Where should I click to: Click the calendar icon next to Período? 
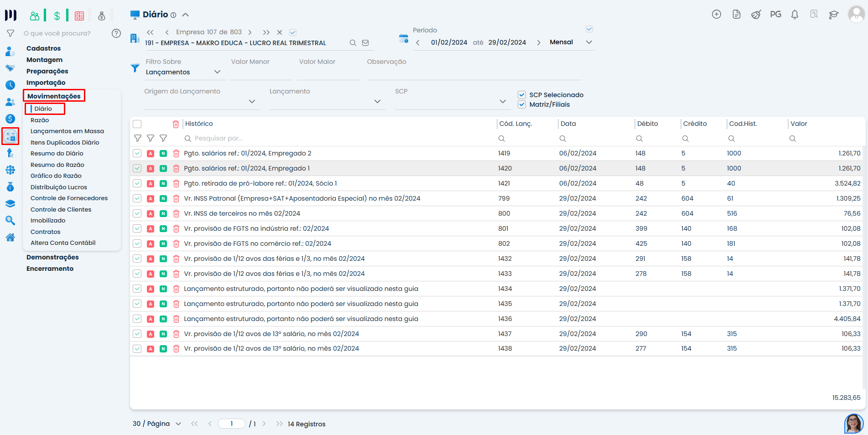[x=403, y=39]
